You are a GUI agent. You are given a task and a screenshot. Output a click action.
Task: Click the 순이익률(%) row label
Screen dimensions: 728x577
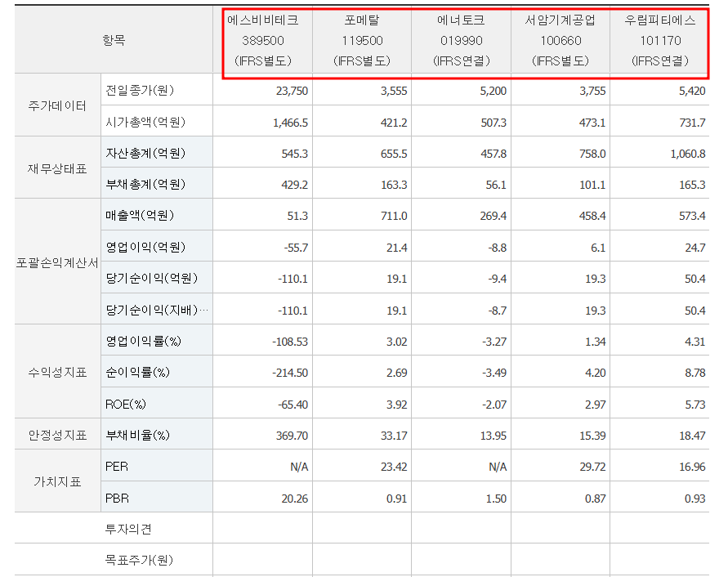pyautogui.click(x=137, y=372)
